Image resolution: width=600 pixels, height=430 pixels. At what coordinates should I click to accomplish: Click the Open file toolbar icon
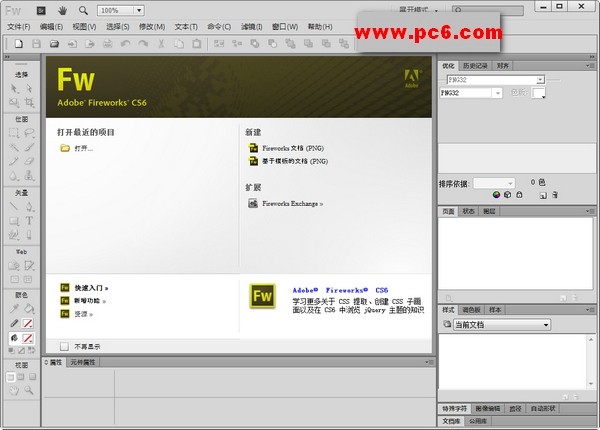pyautogui.click(x=54, y=44)
